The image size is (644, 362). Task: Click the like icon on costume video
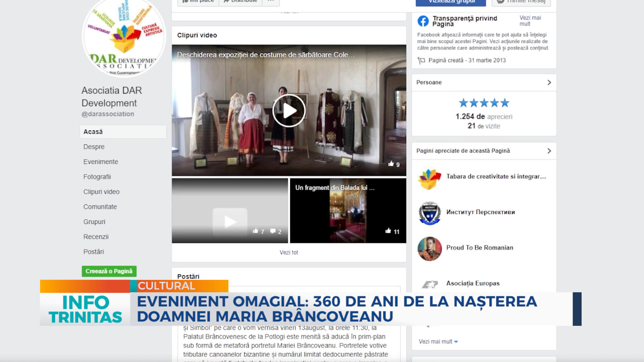pos(391,164)
